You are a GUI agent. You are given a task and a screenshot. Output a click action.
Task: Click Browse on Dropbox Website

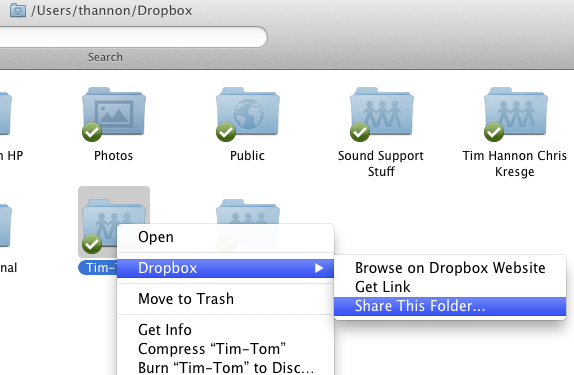click(450, 268)
